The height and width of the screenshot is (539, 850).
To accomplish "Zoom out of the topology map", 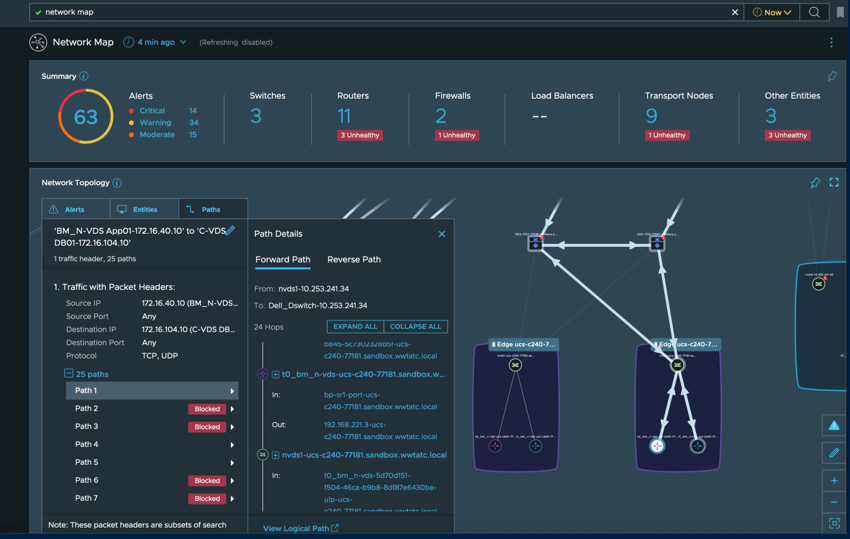I will click(834, 502).
